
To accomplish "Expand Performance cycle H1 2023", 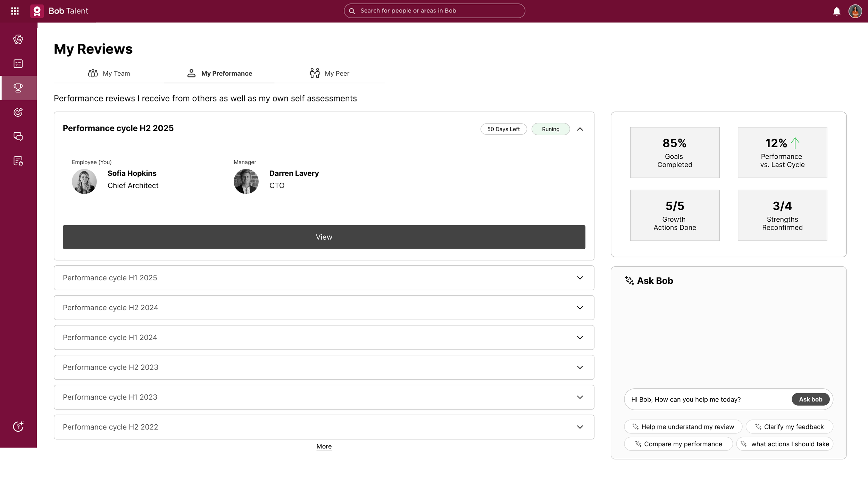I will click(x=580, y=397).
